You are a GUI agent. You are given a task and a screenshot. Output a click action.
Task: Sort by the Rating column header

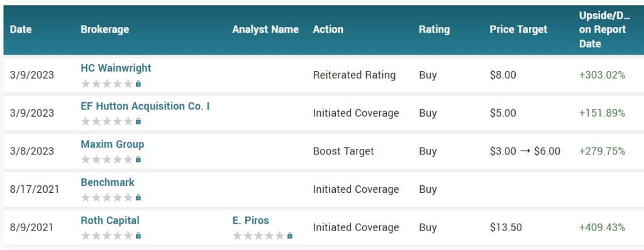tap(434, 30)
